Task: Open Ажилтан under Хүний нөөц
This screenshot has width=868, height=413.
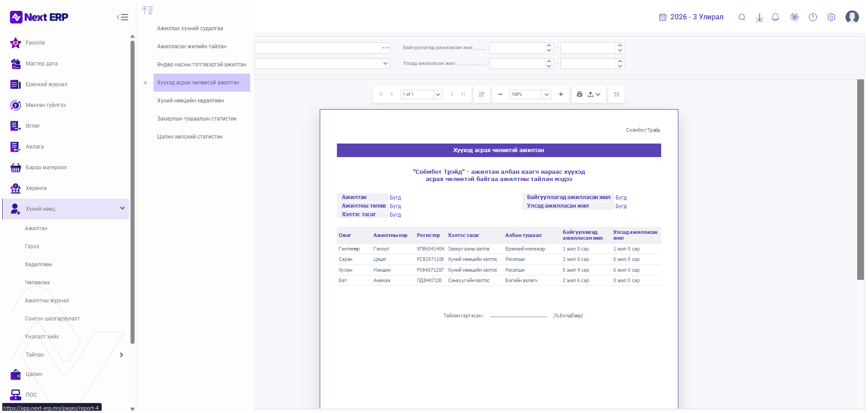Action: 36,228
